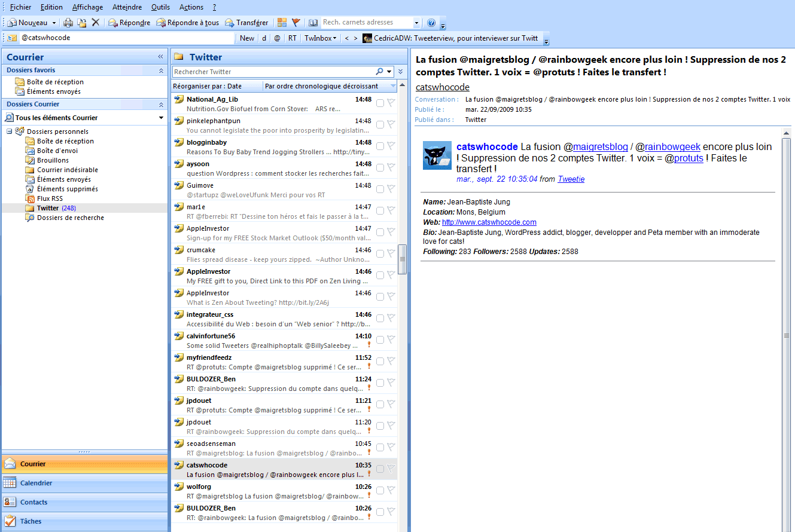Click the tweet icon beside integrateur_css
The height and width of the screenshot is (532, 795).
click(x=178, y=314)
